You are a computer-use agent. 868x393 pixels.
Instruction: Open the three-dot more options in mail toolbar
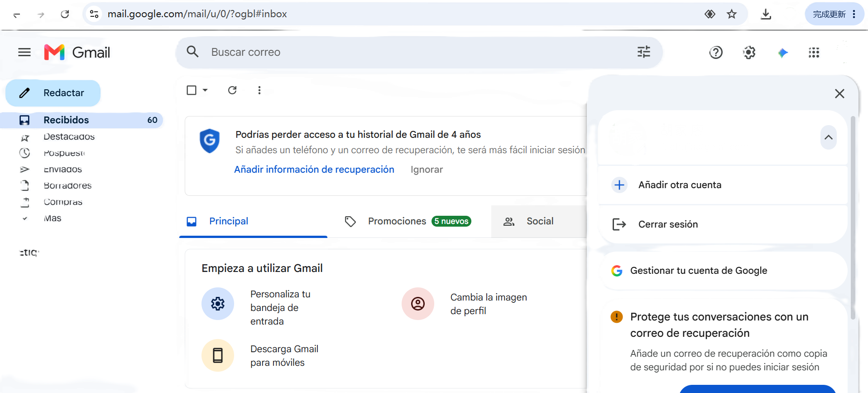pos(259,90)
